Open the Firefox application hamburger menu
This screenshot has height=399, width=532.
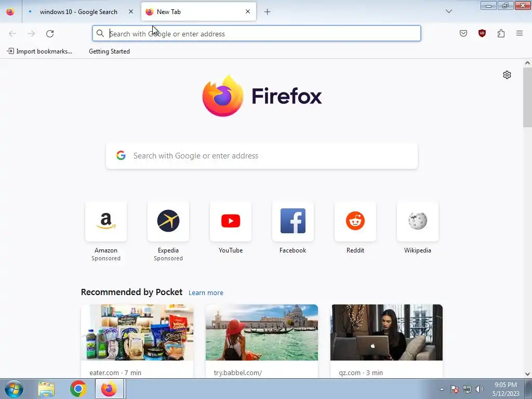pos(520,33)
